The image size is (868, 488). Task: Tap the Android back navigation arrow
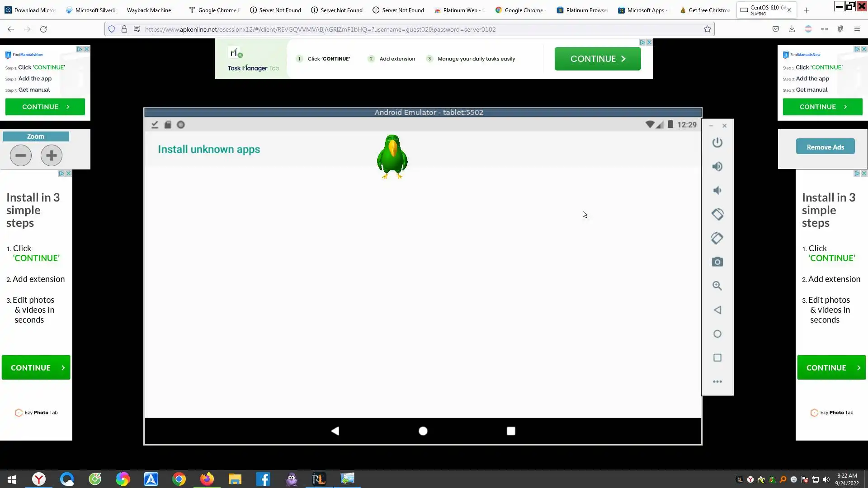pyautogui.click(x=335, y=431)
